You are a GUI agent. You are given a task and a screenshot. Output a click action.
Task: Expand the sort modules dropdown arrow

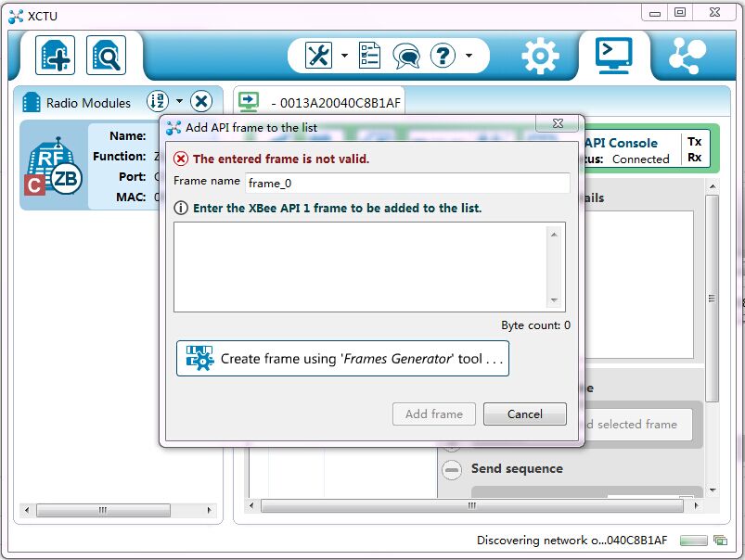click(179, 101)
